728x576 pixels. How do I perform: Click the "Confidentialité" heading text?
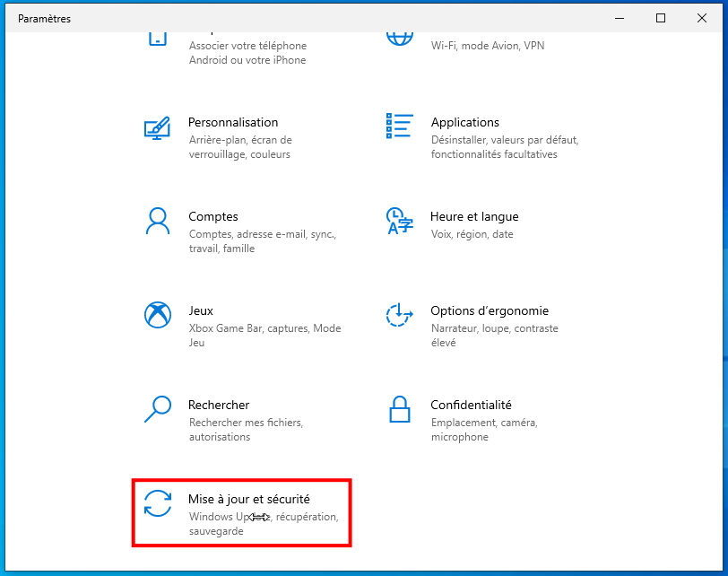tap(471, 405)
